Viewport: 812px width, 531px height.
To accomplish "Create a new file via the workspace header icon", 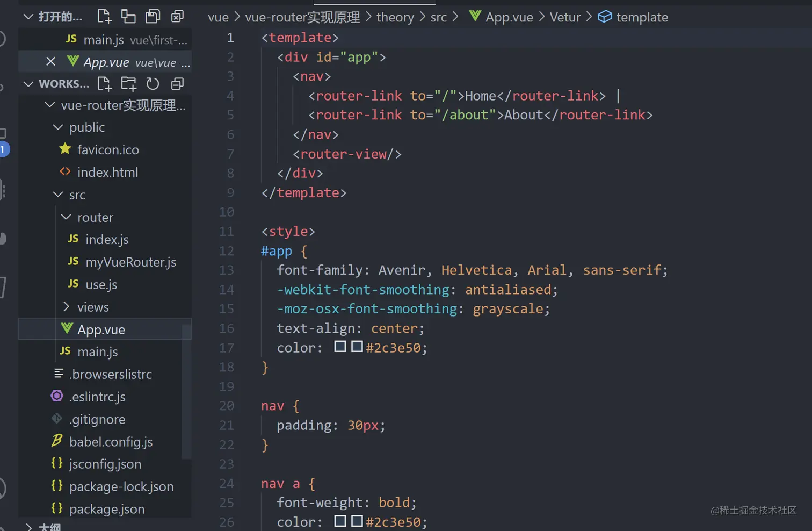I will click(105, 84).
